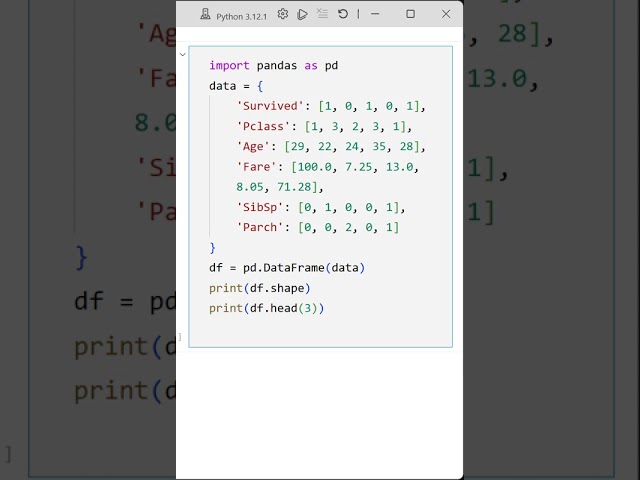Minimize the Python interactive window
Image resolution: width=640 pixels, height=480 pixels.
click(375, 14)
